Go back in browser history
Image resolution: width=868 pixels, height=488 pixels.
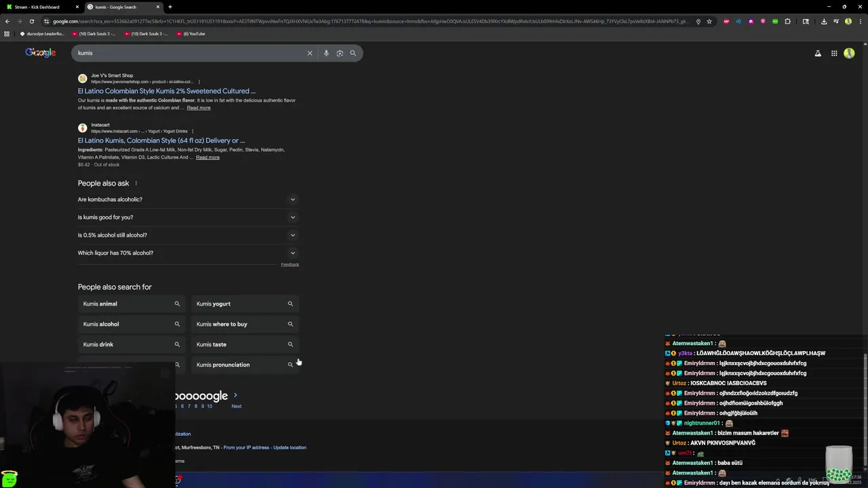(7, 21)
